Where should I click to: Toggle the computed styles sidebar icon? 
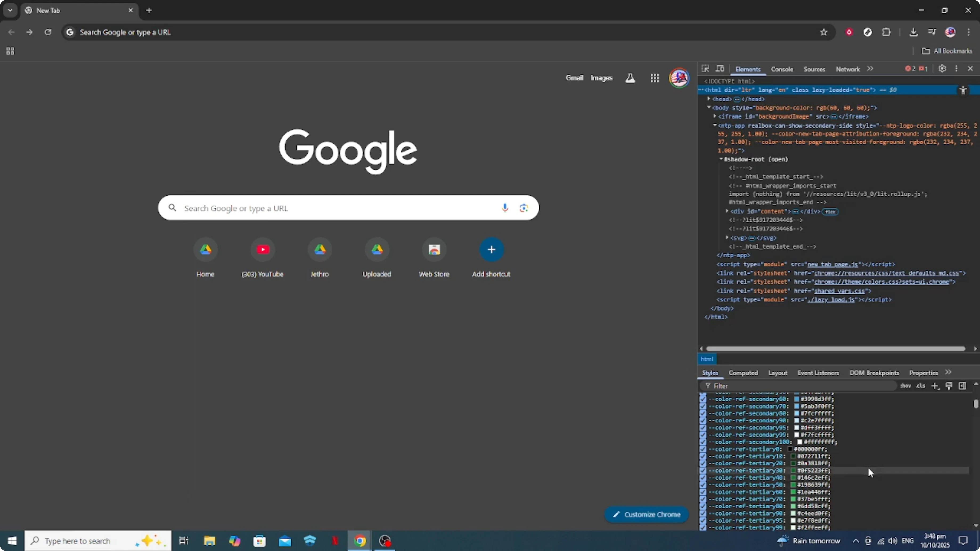(x=962, y=386)
